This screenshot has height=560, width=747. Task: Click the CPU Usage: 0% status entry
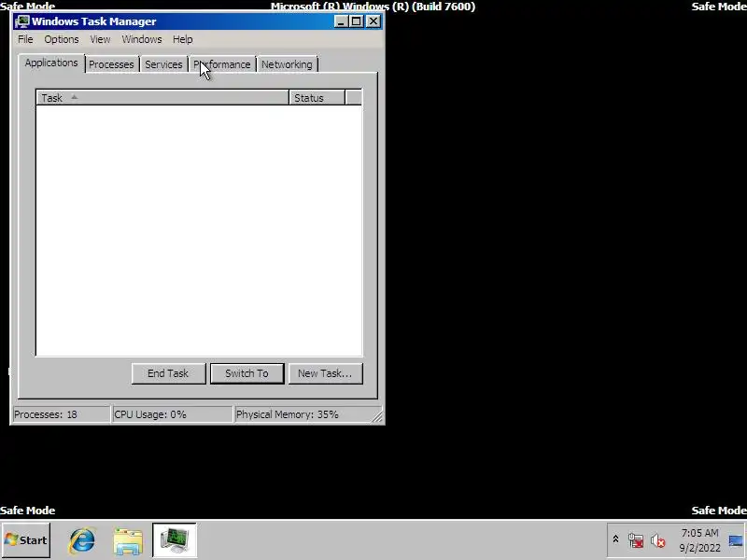click(x=172, y=414)
